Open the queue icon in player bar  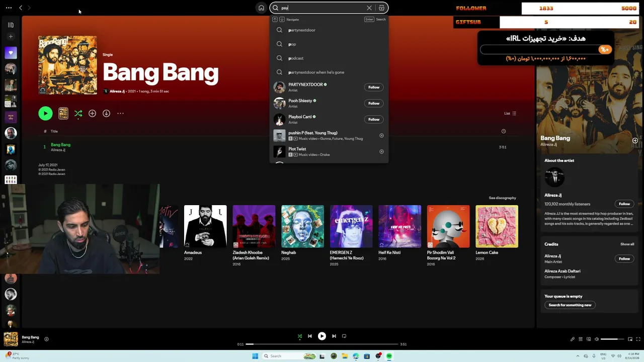[581, 339]
